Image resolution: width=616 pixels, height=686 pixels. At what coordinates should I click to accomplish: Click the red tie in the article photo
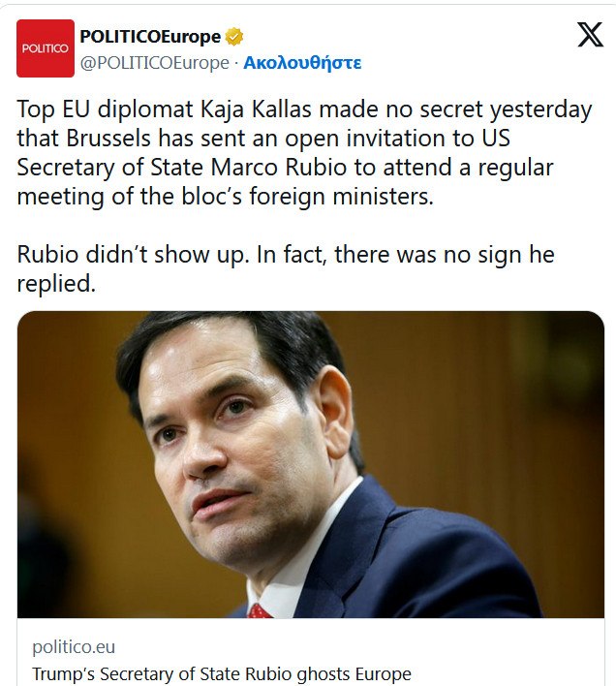click(259, 610)
